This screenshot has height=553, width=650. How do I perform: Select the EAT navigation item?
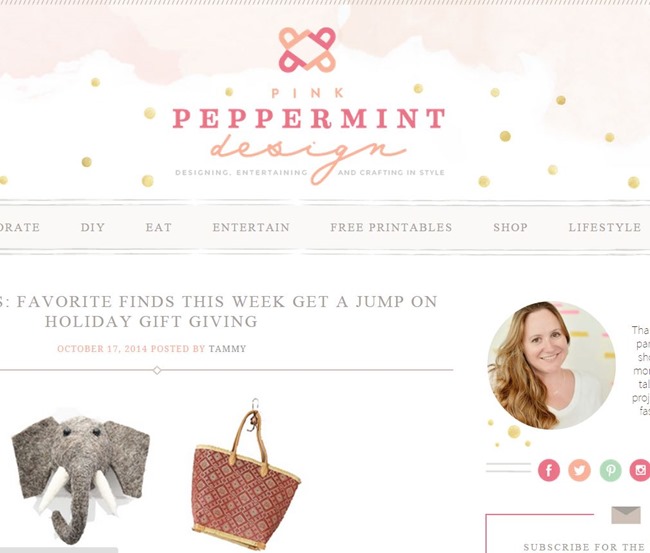coord(158,227)
